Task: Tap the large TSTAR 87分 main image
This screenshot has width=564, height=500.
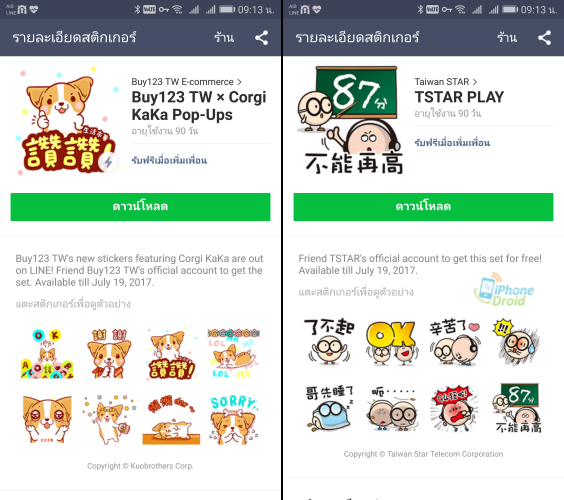Action: click(x=350, y=120)
